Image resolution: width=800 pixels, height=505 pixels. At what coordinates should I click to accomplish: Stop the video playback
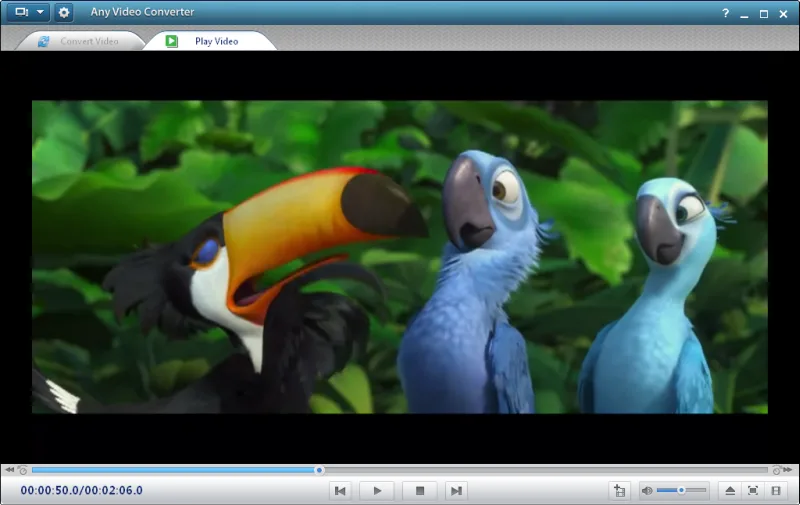pyautogui.click(x=420, y=491)
